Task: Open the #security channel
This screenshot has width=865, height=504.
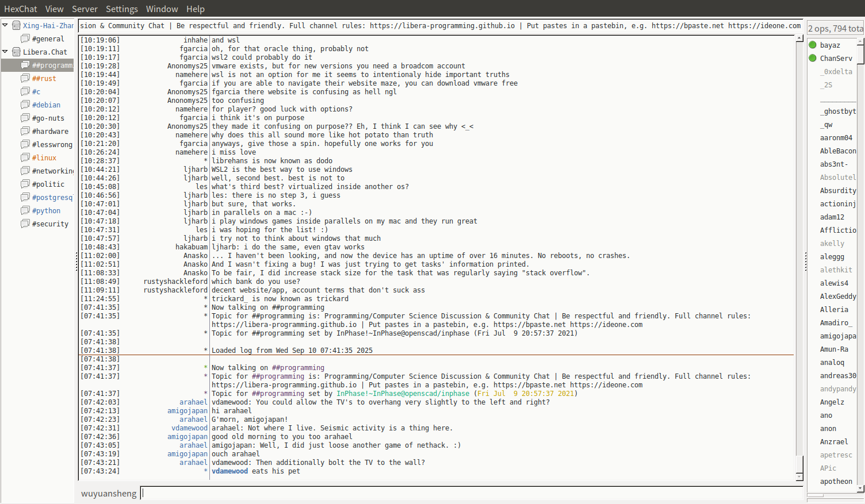Action: click(x=50, y=224)
